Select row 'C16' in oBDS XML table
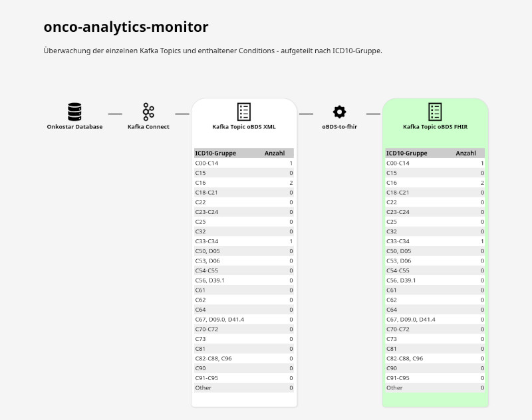532x420 pixels. pos(244,183)
